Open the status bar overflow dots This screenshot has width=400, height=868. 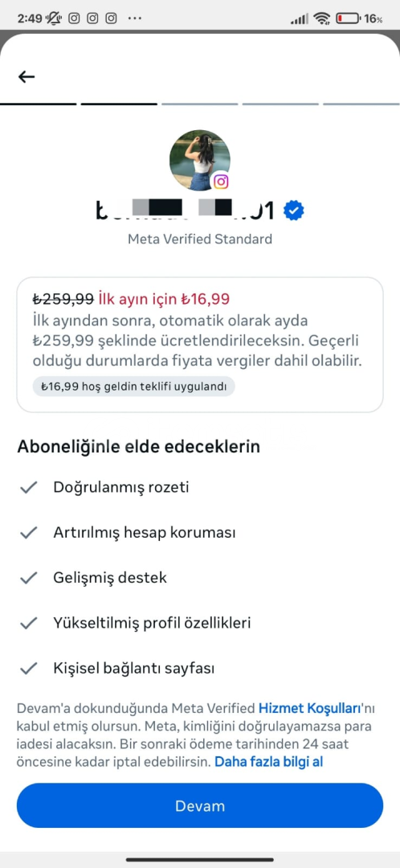coord(134,18)
